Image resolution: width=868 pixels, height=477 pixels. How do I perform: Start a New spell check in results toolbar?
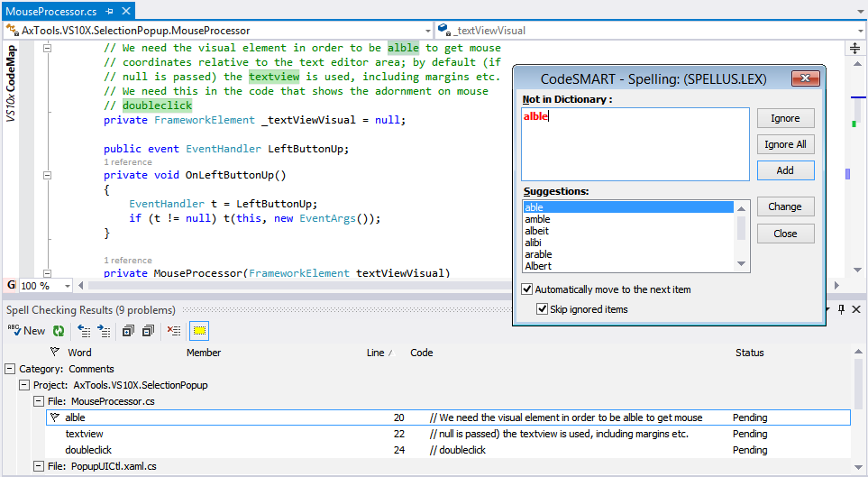[x=26, y=331]
